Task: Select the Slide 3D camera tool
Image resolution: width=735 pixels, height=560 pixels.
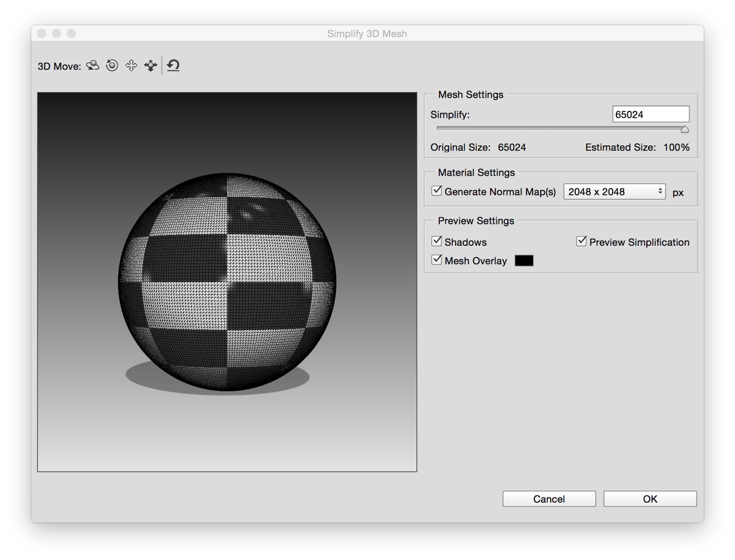Action: tap(150, 65)
